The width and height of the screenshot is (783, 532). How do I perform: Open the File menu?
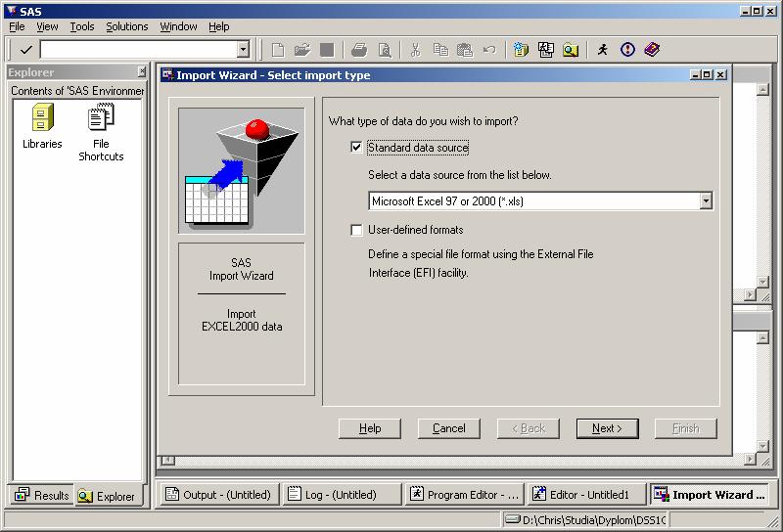coord(17,26)
